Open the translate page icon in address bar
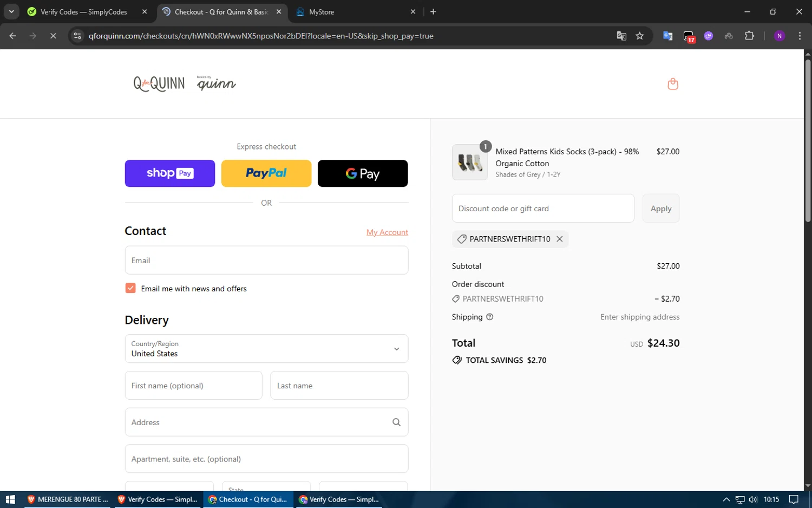This screenshot has width=812, height=508. [621, 36]
